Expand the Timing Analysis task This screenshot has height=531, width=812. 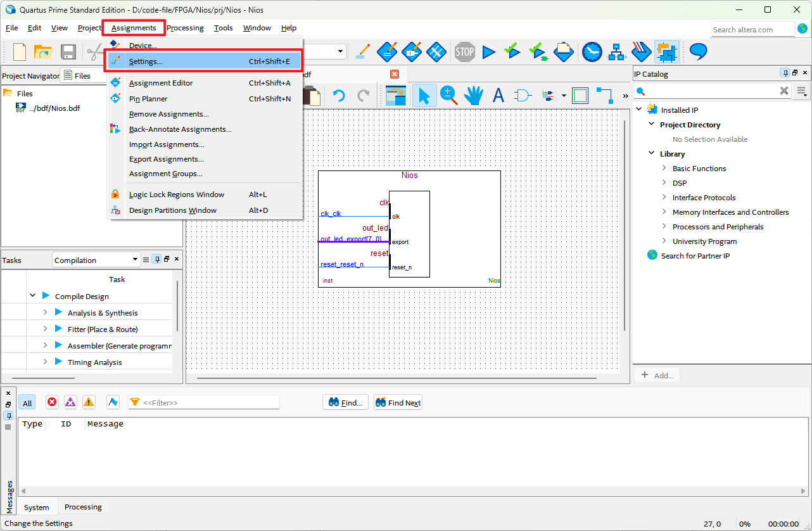[x=45, y=361]
